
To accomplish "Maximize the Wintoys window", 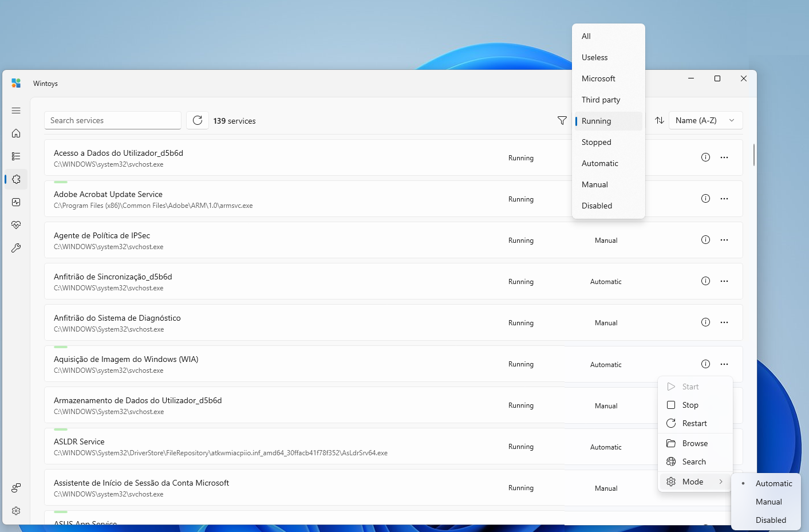I will click(x=717, y=78).
